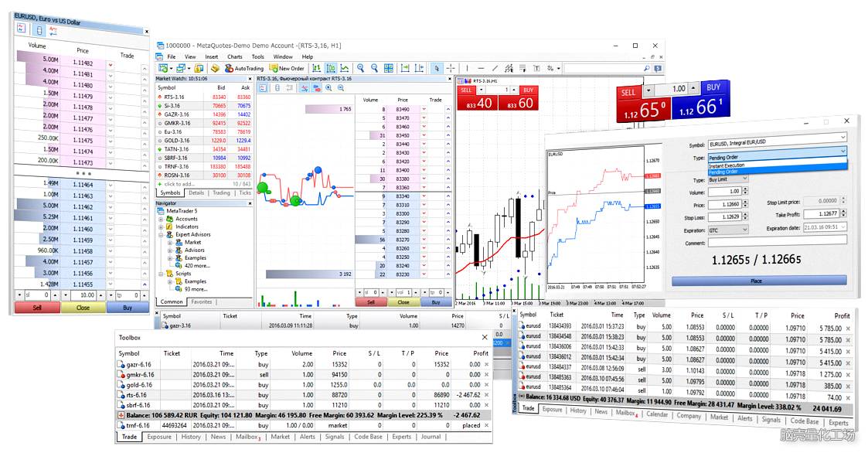Screen dimensions: 868x453
Task: Expand the Advisors subfolder in Navigator
Action: [170, 250]
